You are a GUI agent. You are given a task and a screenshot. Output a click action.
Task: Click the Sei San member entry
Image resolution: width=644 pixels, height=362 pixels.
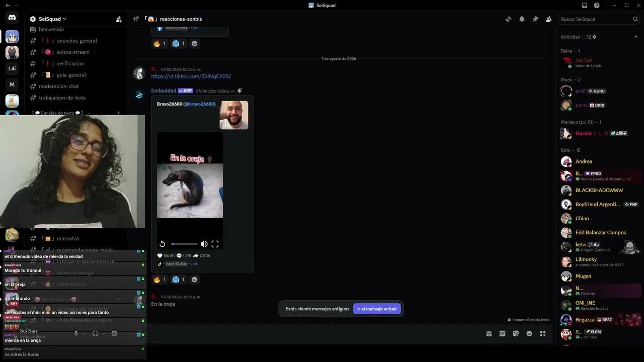[601, 63]
